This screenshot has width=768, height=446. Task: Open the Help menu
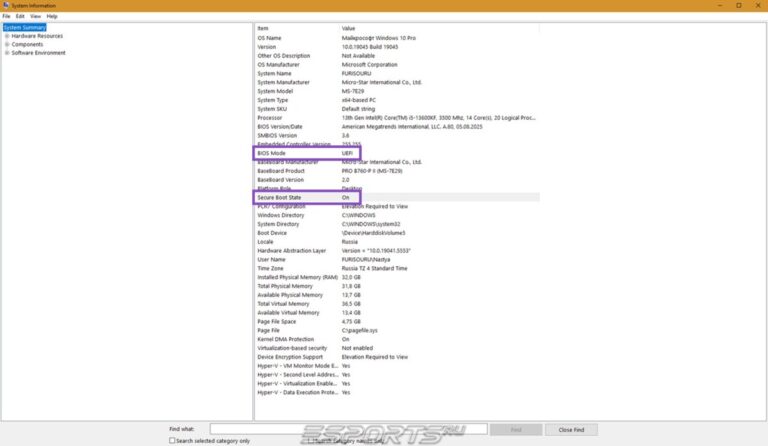[x=52, y=16]
